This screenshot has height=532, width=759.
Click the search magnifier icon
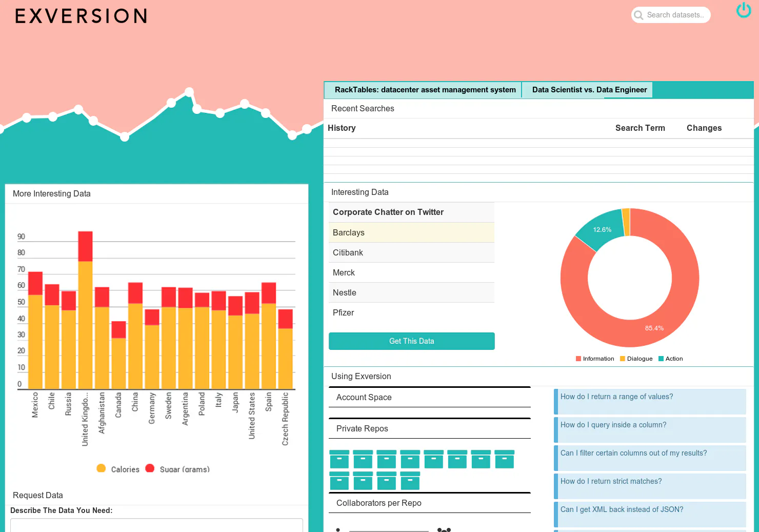click(638, 15)
